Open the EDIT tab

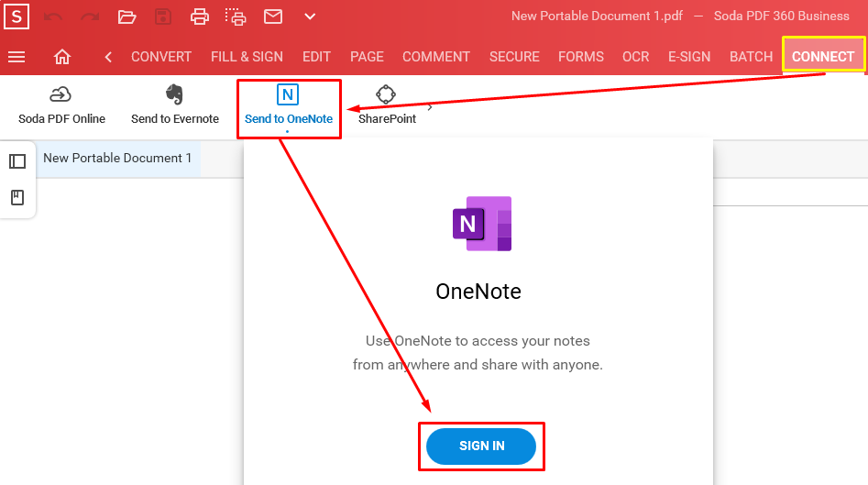[316, 57]
